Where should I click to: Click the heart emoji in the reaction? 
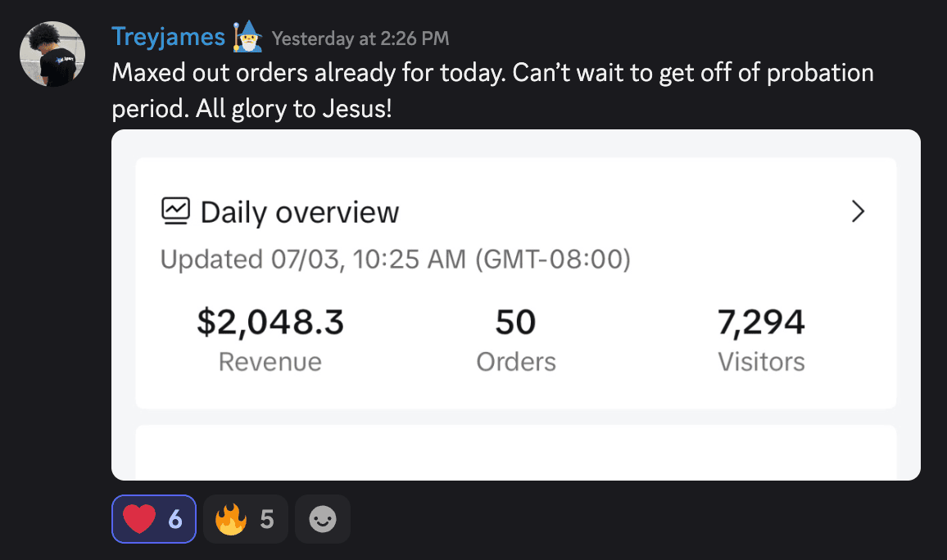[x=139, y=519]
